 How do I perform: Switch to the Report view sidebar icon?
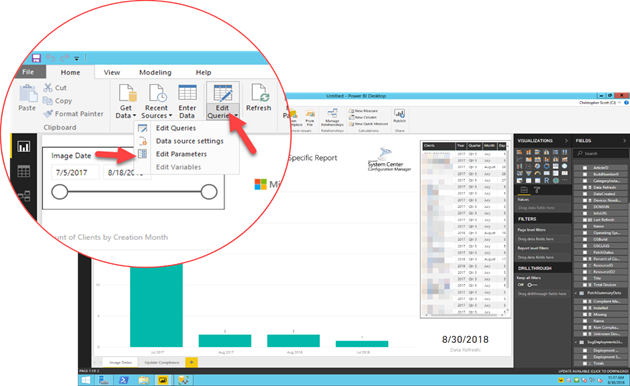click(24, 147)
